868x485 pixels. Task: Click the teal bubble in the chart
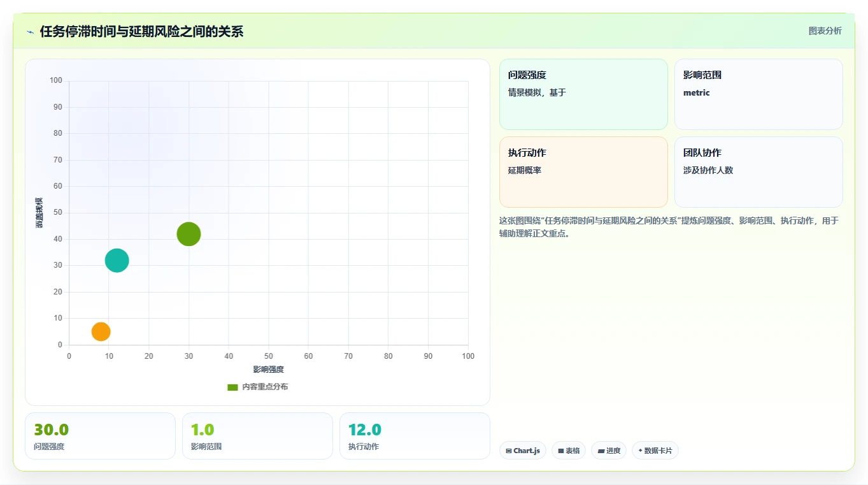click(x=117, y=260)
